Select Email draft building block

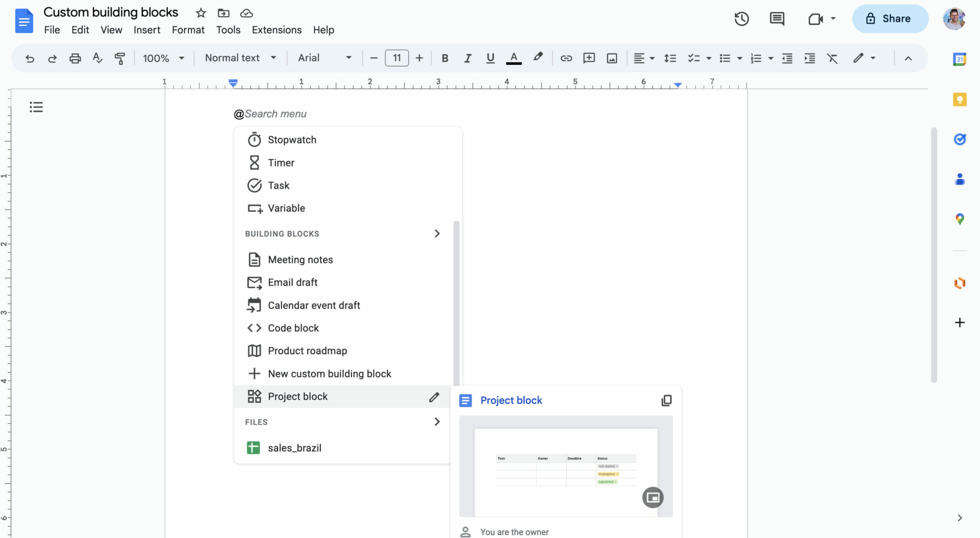(343, 283)
